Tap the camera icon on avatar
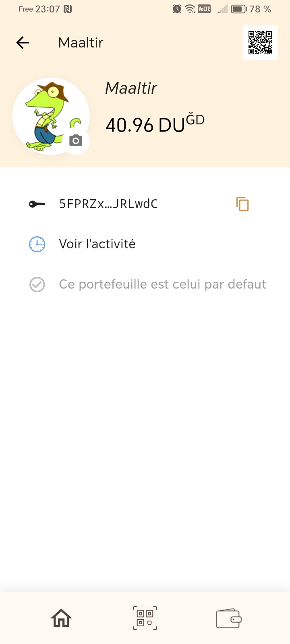Viewport: 290px width, 644px height. [76, 140]
